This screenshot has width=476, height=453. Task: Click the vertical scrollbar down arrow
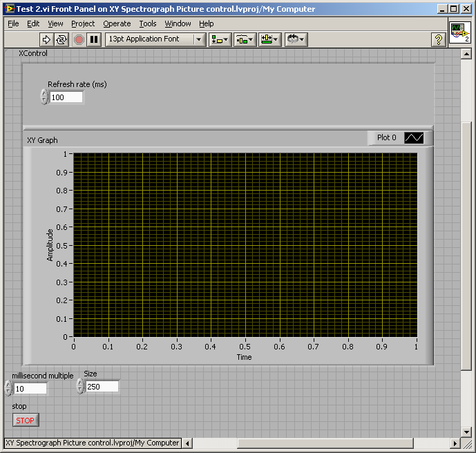coord(466,432)
